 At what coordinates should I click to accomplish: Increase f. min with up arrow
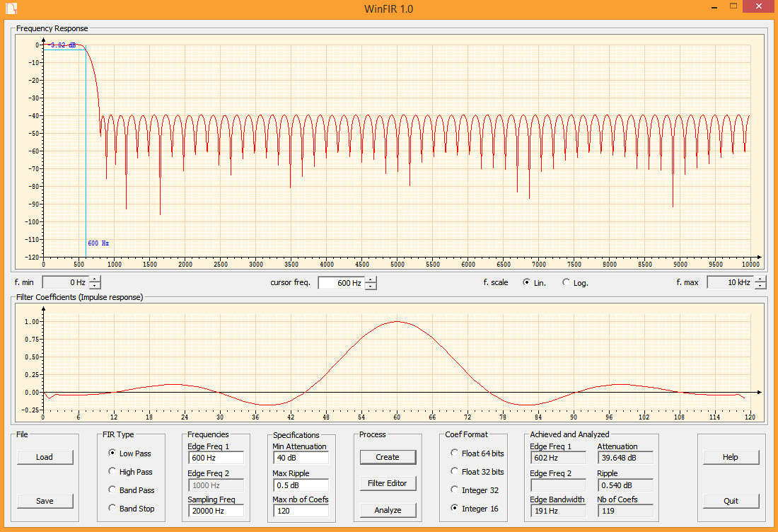pyautogui.click(x=95, y=279)
